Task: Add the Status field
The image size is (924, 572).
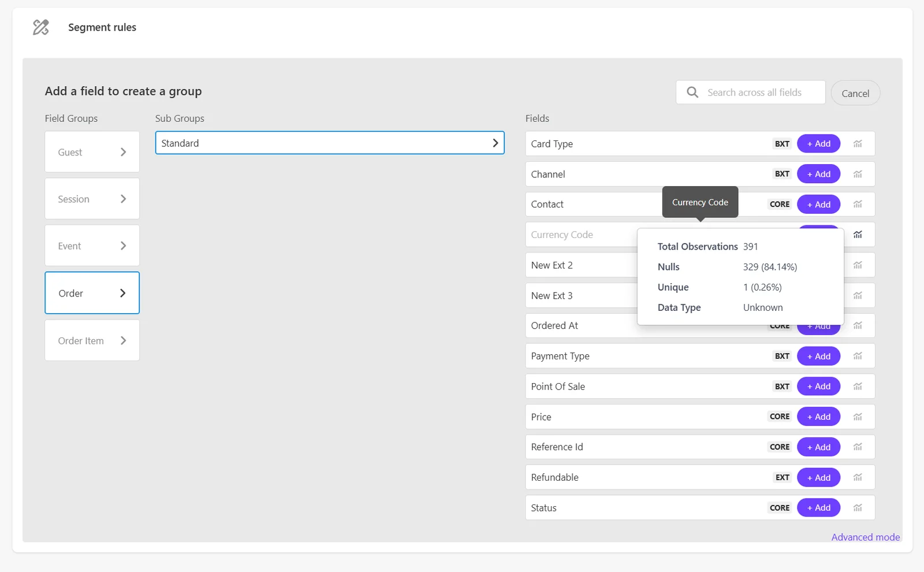Action: [x=819, y=508]
